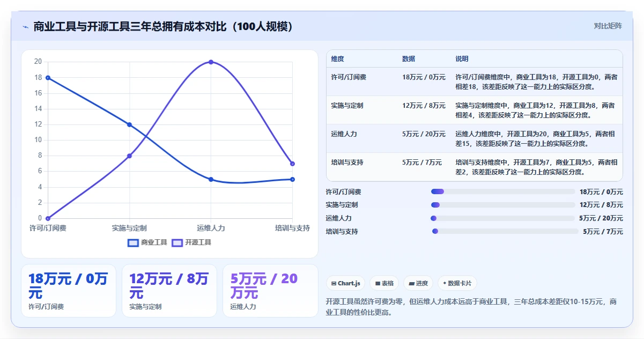Click the 维度 column header

coord(338,59)
